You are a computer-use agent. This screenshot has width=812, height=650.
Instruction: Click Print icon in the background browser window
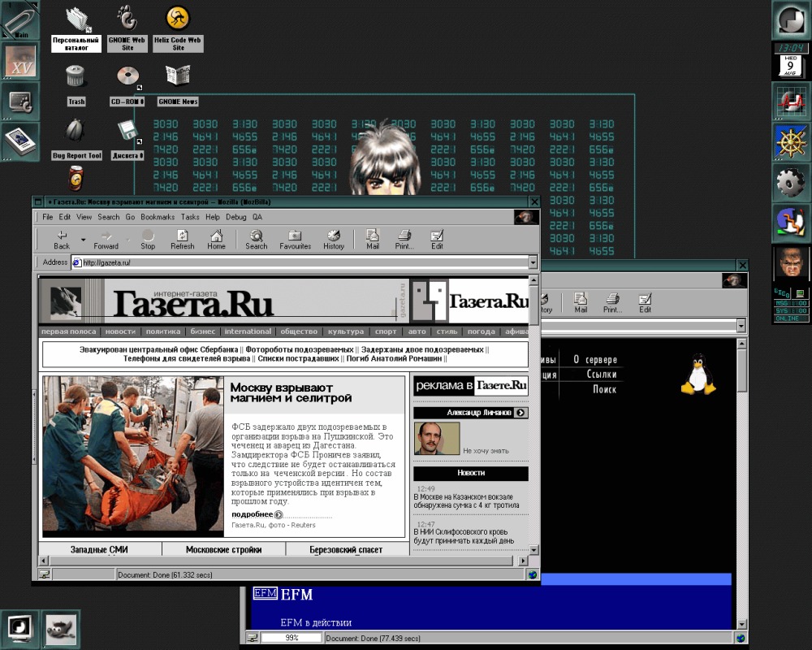[x=612, y=303]
